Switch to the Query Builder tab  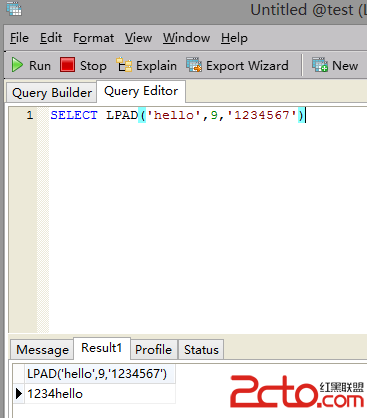point(52,93)
